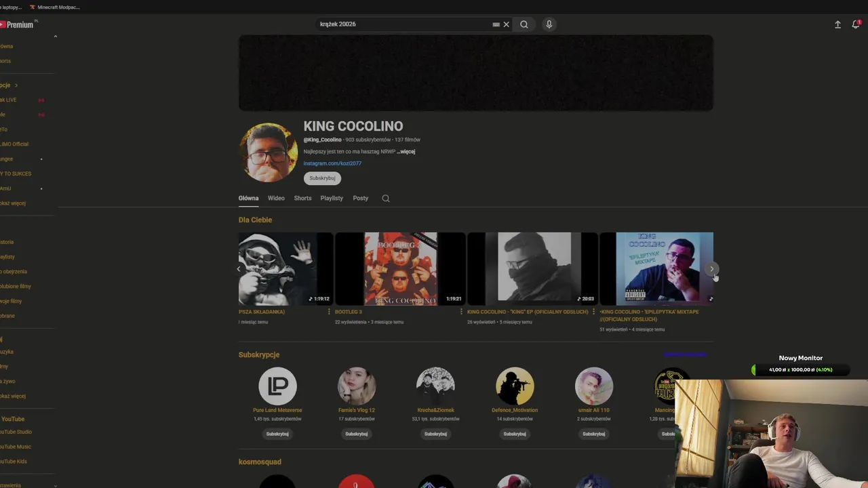Click the 'Dla Ciebie' section heading
This screenshot has width=868, height=488.
255,220
